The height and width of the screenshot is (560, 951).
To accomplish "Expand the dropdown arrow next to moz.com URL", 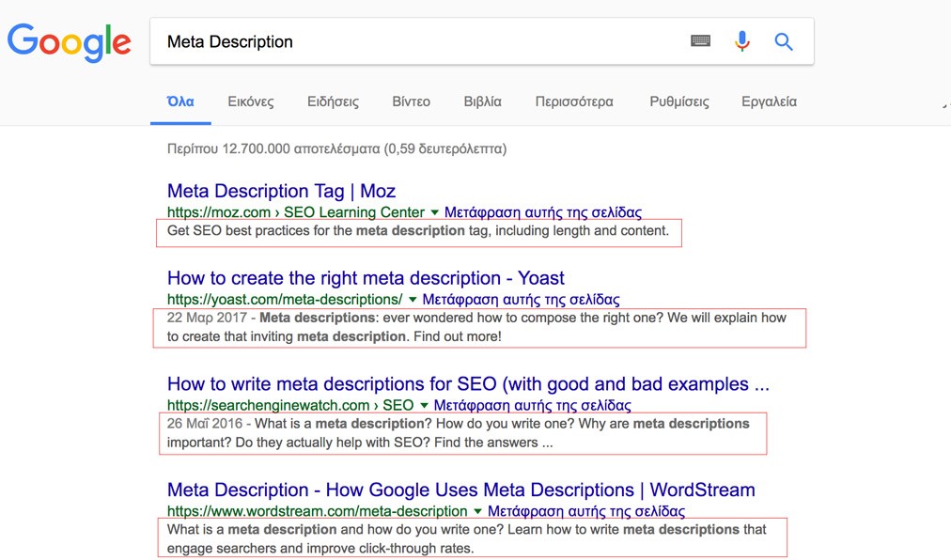I will (x=434, y=213).
